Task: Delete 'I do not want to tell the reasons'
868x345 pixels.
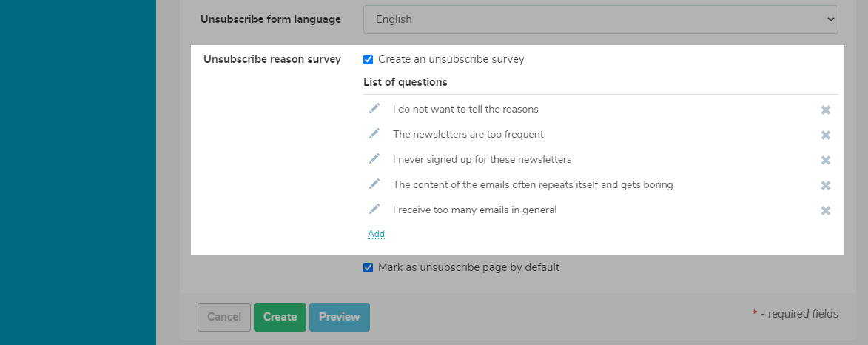Action: coord(826,110)
